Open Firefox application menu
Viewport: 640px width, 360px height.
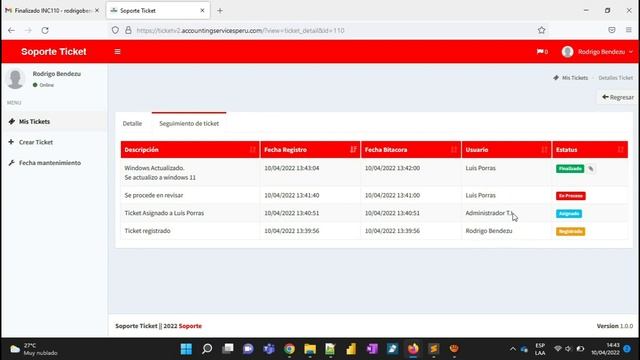[629, 30]
